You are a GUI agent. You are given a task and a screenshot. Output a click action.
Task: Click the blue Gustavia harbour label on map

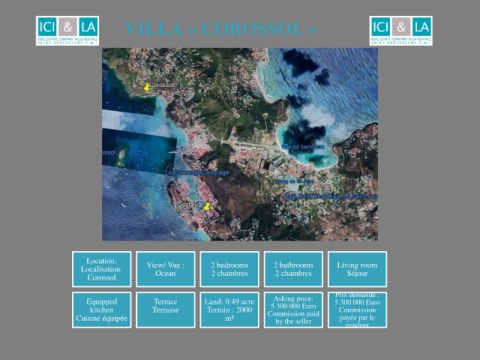click(197, 173)
